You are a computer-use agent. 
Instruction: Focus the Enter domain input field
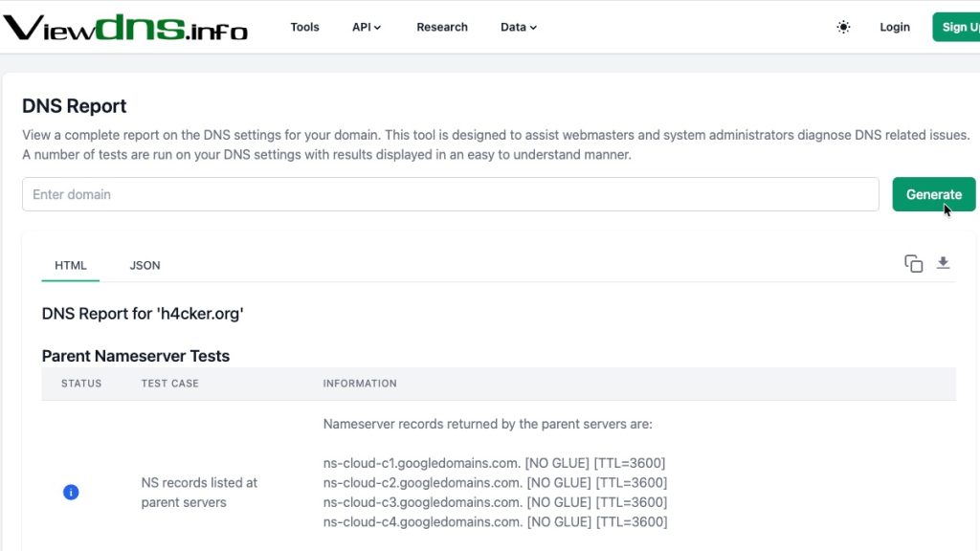click(450, 194)
